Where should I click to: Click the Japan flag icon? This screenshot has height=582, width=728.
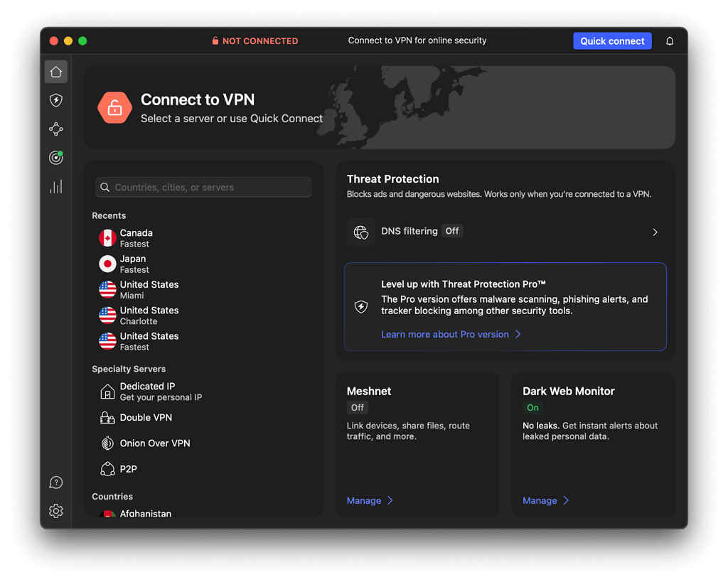[x=107, y=264]
